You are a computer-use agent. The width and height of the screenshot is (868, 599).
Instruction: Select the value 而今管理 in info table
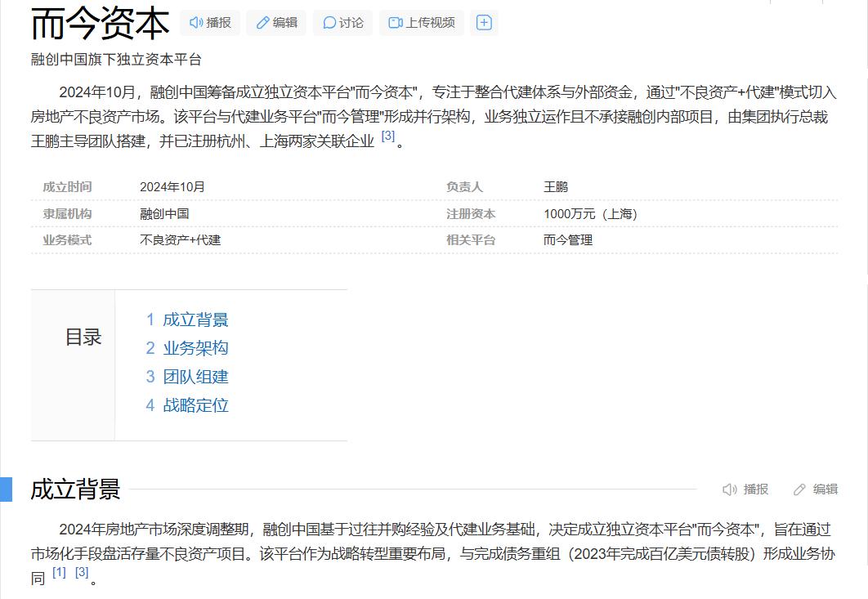click(x=568, y=240)
